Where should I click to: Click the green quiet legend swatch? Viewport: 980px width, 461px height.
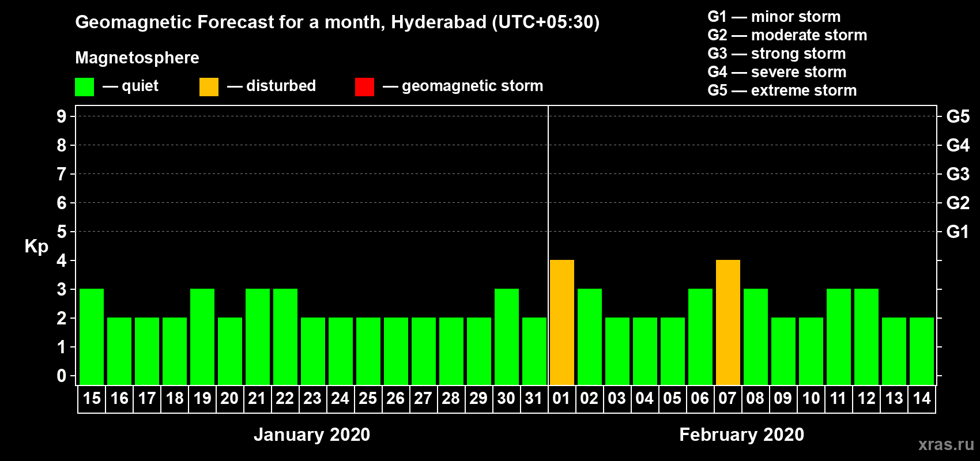click(85, 87)
